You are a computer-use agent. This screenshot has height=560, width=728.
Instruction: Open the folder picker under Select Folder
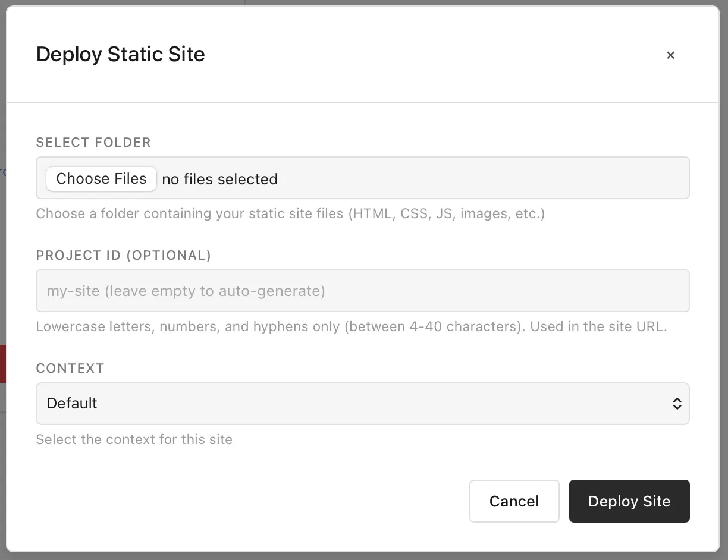[x=101, y=178]
